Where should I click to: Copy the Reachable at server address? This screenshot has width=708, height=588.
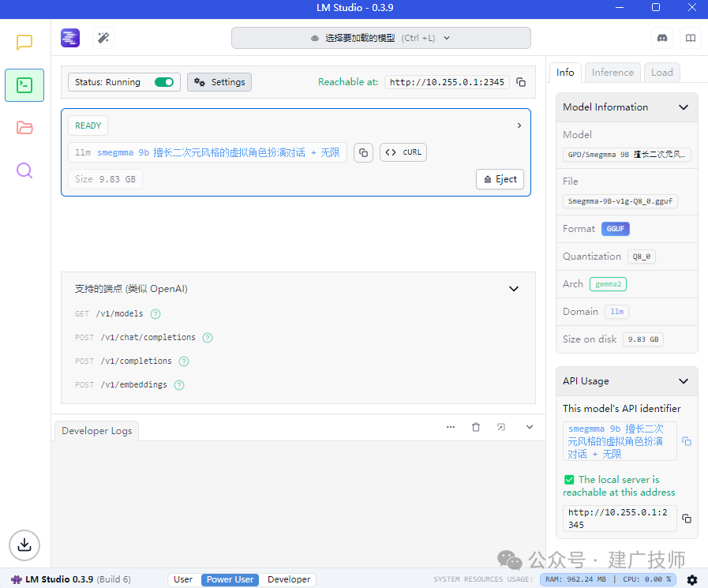(x=521, y=82)
